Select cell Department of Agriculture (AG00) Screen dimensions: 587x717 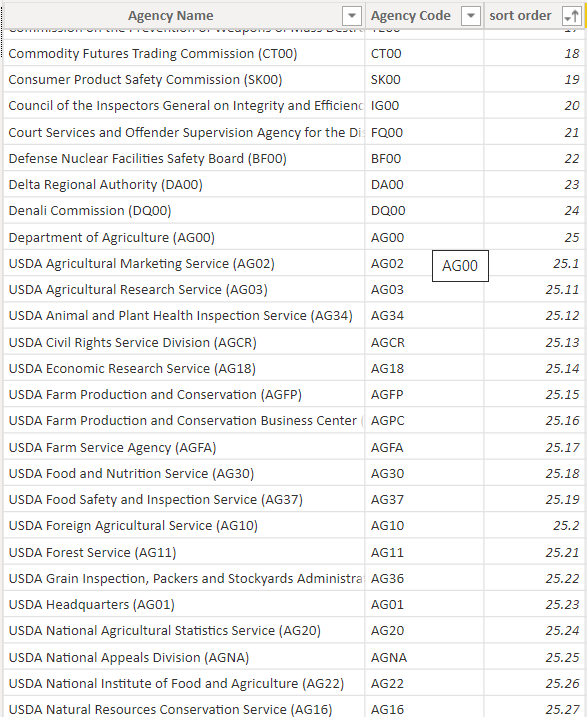click(184, 238)
